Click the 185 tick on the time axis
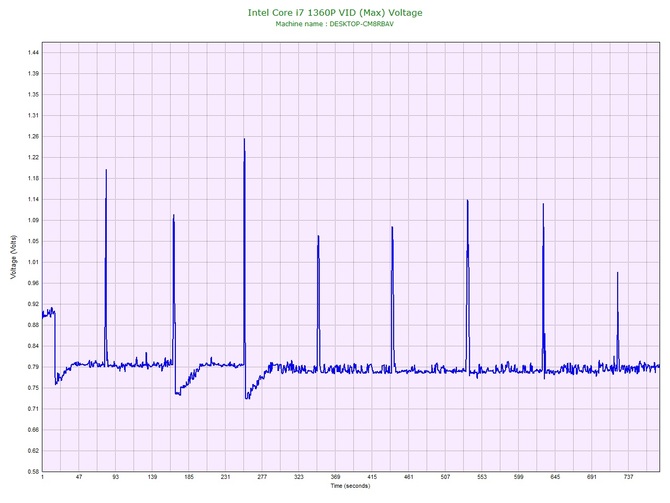670x503 pixels. (x=189, y=477)
